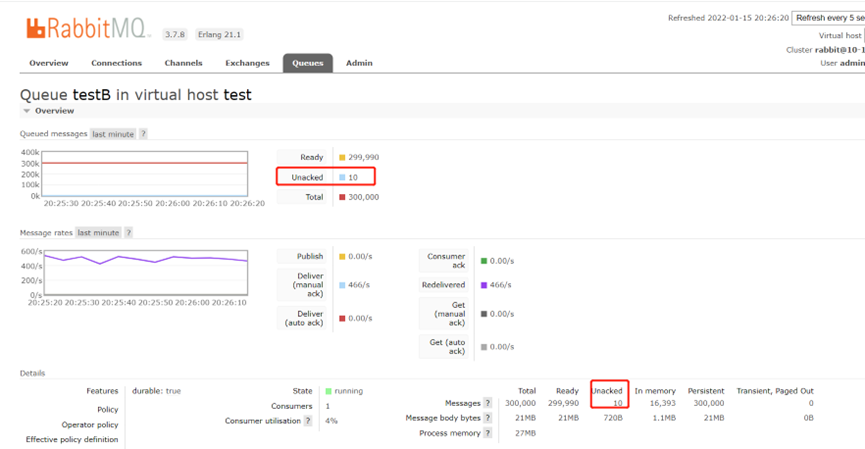Click the purple Redelivered legend swatch

coord(484,285)
